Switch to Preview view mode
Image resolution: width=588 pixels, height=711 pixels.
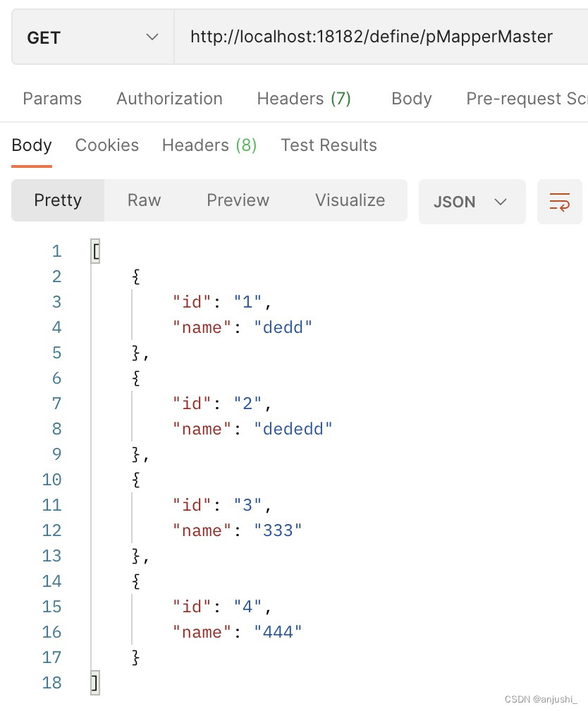click(238, 200)
